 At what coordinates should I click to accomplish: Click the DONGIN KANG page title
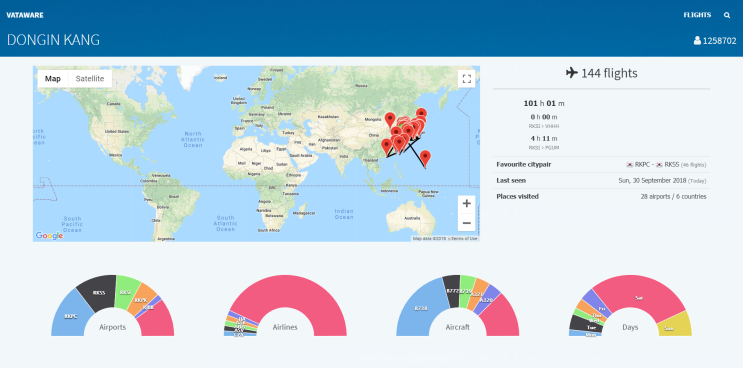click(53, 40)
